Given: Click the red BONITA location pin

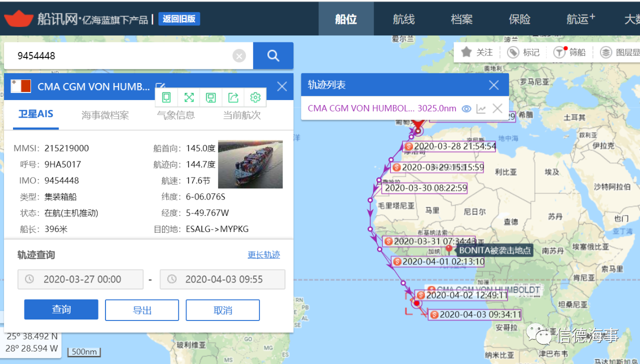Looking at the screenshot, I should [449, 248].
